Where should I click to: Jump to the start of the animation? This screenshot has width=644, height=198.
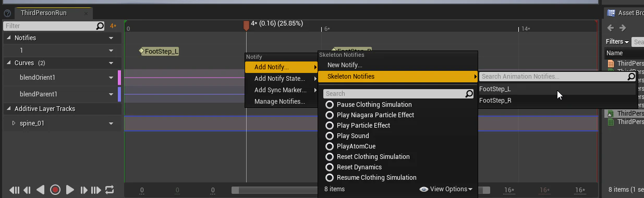pos(15,190)
